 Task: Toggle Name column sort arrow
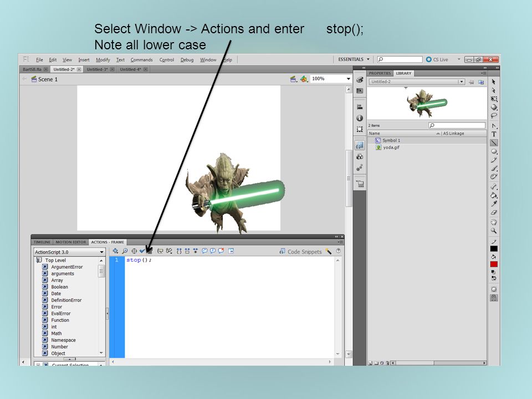click(438, 134)
